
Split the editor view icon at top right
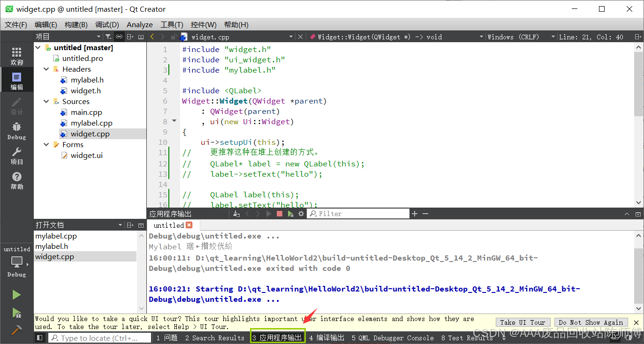point(638,37)
